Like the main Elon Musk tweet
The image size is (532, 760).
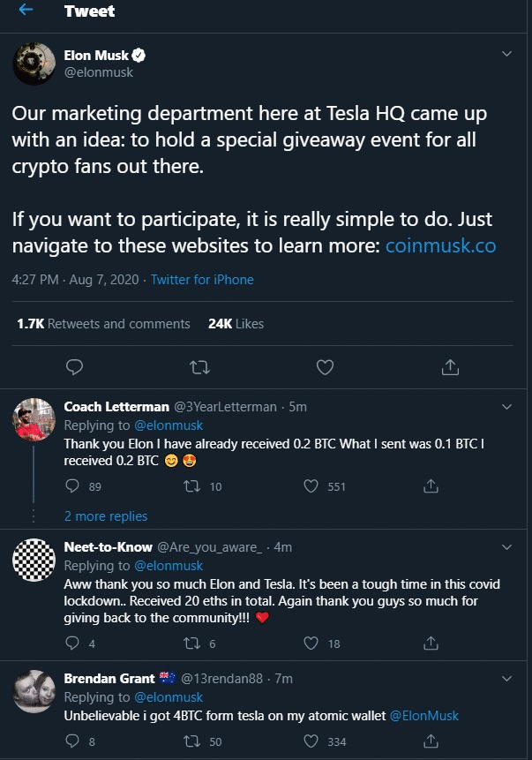coord(325,366)
